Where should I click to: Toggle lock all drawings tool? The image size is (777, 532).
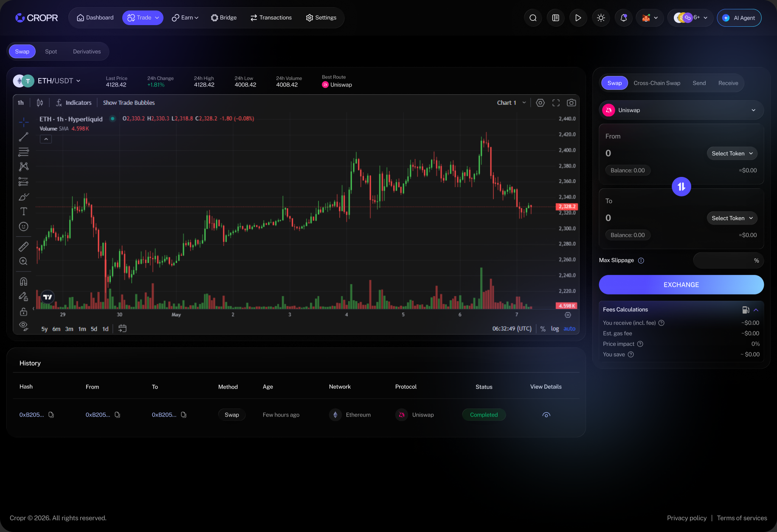click(24, 312)
